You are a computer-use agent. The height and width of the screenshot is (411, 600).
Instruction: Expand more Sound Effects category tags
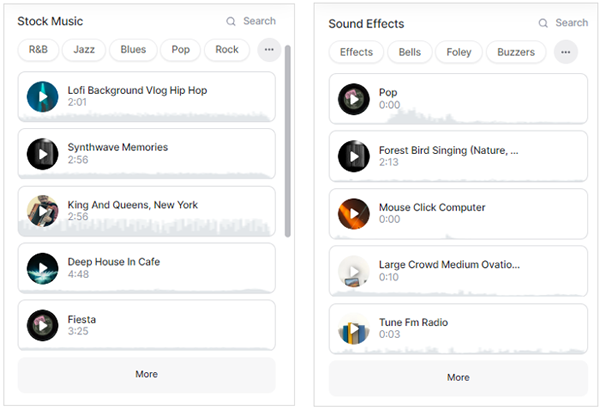click(566, 52)
